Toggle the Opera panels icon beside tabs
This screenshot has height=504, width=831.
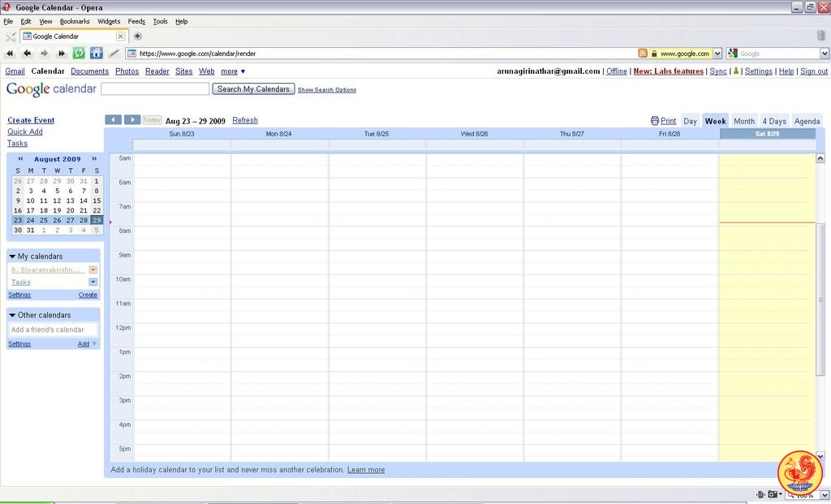[11, 37]
